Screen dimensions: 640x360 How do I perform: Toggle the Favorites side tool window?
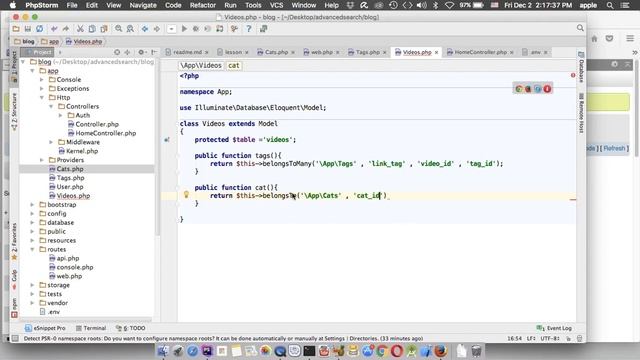14,241
